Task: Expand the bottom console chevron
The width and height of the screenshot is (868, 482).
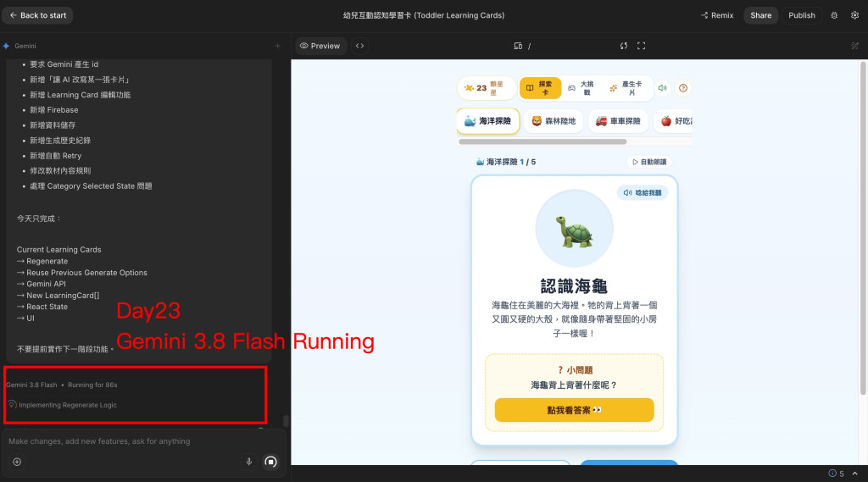Action: tap(855, 474)
